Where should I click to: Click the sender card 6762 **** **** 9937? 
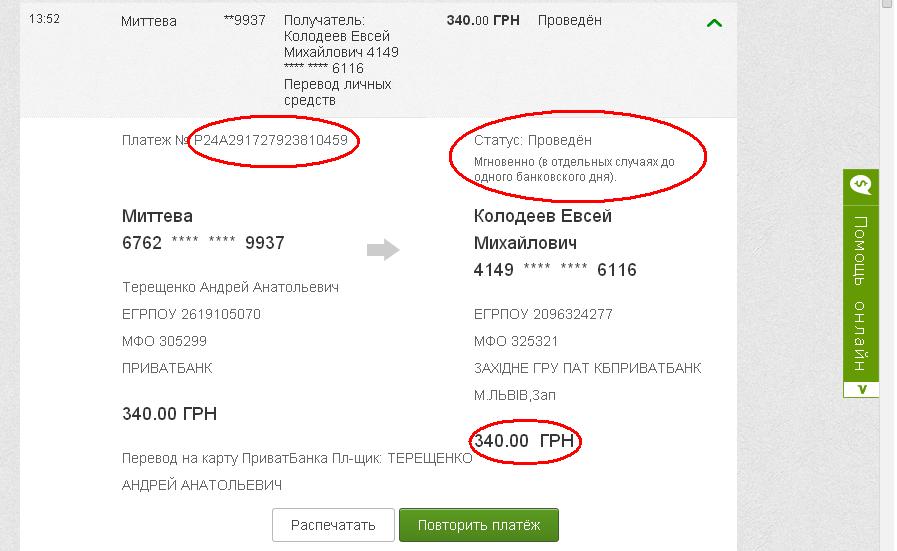203,243
